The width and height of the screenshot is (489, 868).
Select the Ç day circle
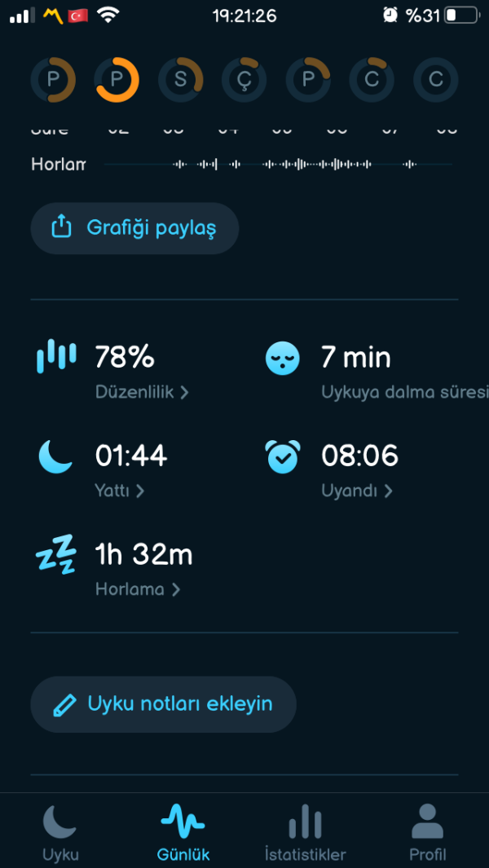click(244, 80)
